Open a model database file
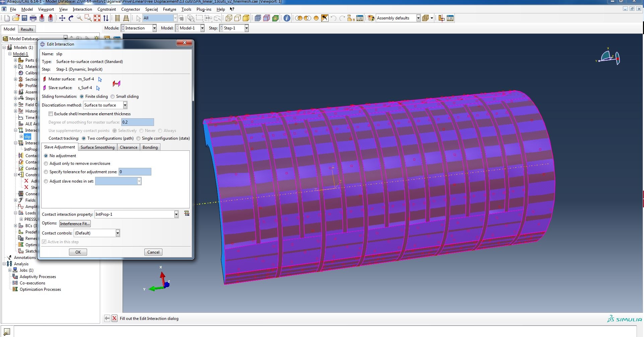 click(x=16, y=18)
